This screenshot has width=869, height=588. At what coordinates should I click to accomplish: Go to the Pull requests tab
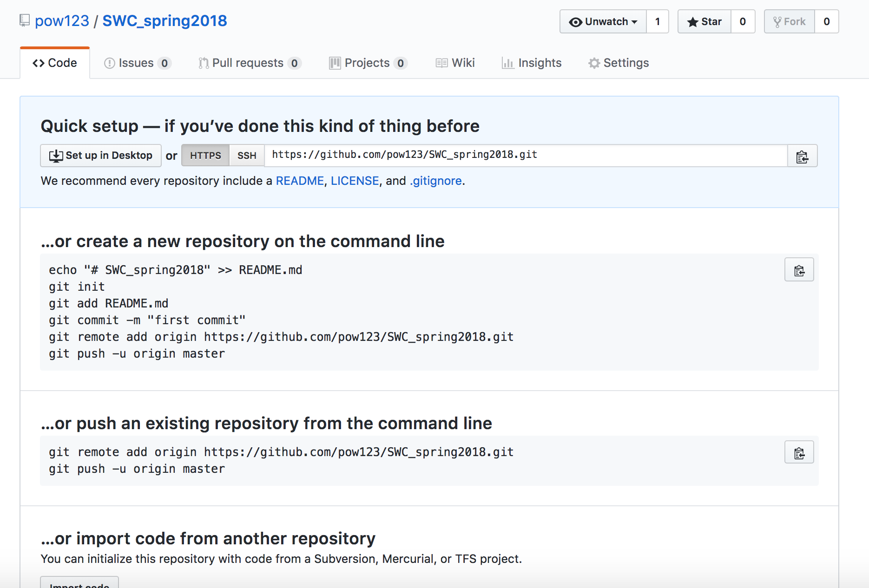pos(250,63)
